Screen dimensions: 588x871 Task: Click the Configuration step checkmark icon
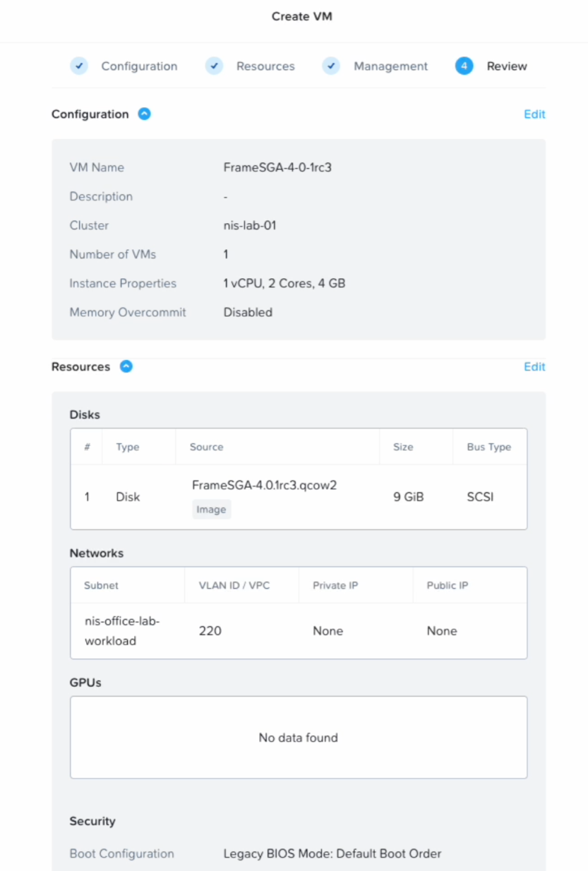(79, 66)
